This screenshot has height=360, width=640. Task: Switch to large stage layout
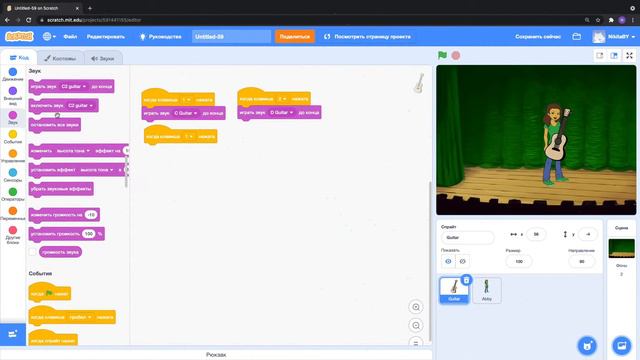614,56
